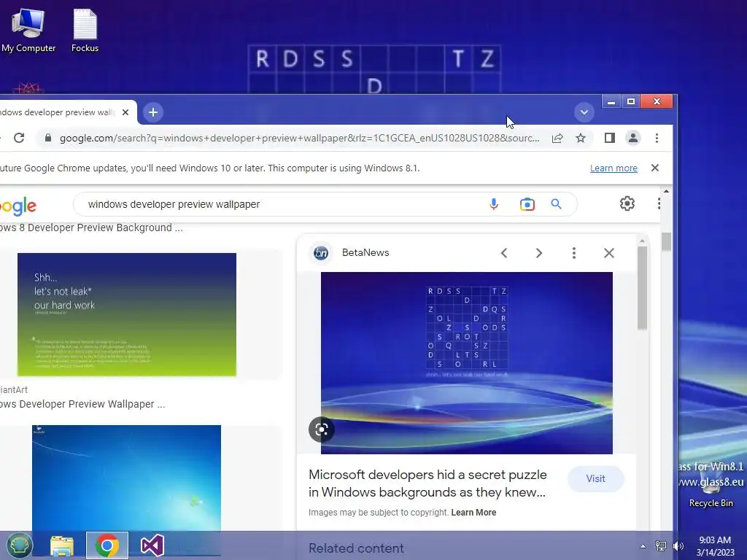The height and width of the screenshot is (560, 747).
Task: Reload the Chrome page
Action: tap(19, 138)
